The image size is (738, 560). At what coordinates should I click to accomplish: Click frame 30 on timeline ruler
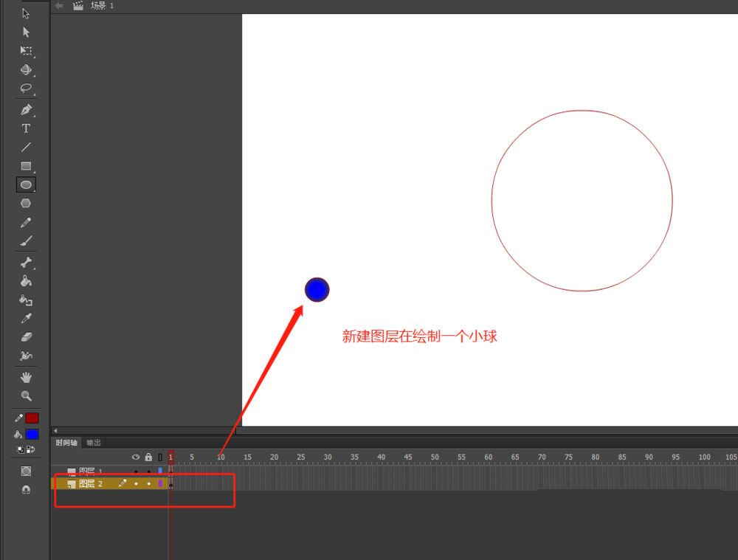(x=328, y=457)
